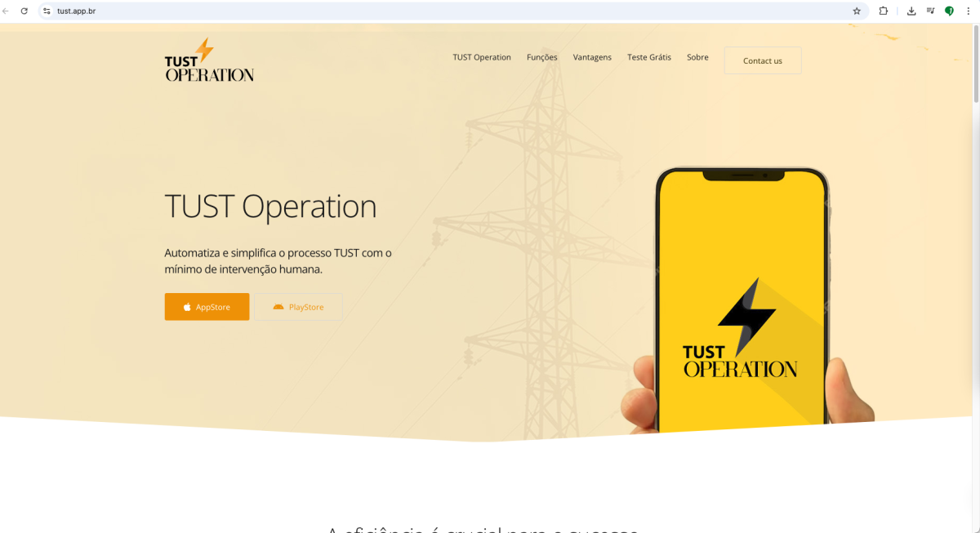This screenshot has width=980, height=533.
Task: Select Teste Grátis in the navigation
Action: click(649, 57)
